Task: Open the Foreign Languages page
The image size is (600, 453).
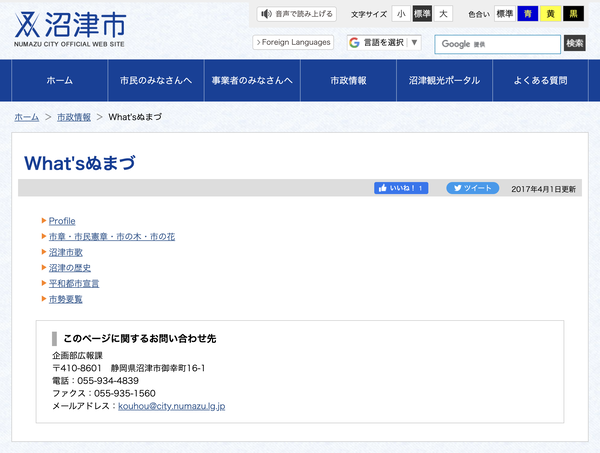Action: click(293, 42)
